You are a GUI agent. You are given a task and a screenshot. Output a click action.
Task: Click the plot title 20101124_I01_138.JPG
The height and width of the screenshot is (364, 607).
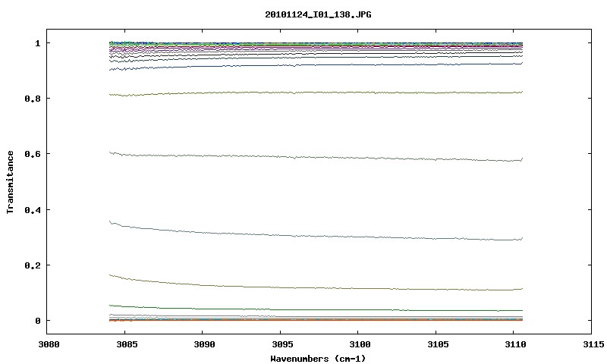tap(318, 14)
